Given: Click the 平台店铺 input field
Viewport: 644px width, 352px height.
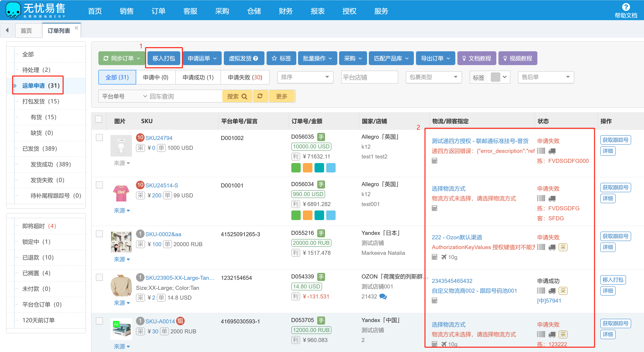Looking at the screenshot, I should coord(369,77).
